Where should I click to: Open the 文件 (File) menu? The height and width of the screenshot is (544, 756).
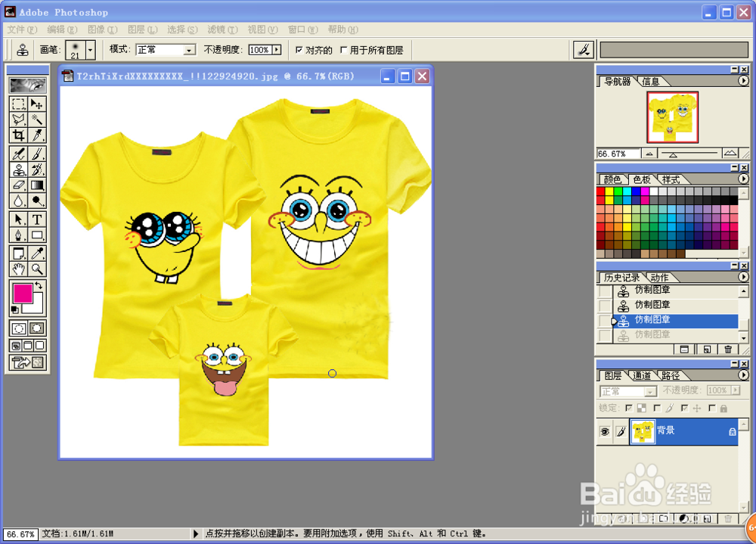22,30
